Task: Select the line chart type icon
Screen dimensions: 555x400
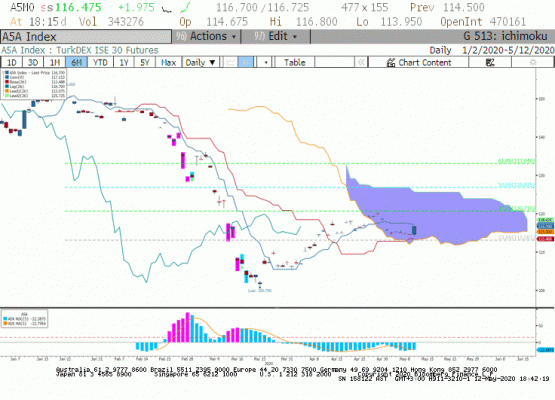Action: (x=230, y=63)
